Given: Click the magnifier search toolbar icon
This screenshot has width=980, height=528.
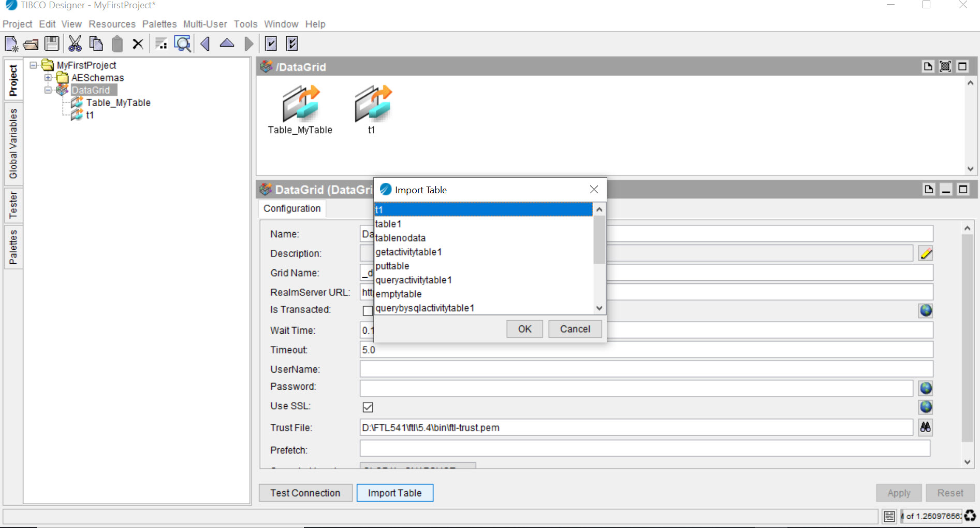Looking at the screenshot, I should pyautogui.click(x=182, y=44).
